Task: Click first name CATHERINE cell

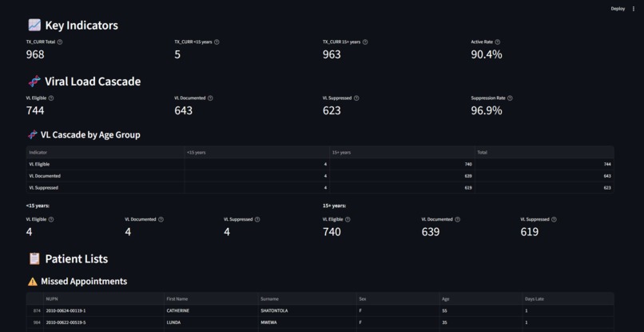Action: click(x=211, y=310)
